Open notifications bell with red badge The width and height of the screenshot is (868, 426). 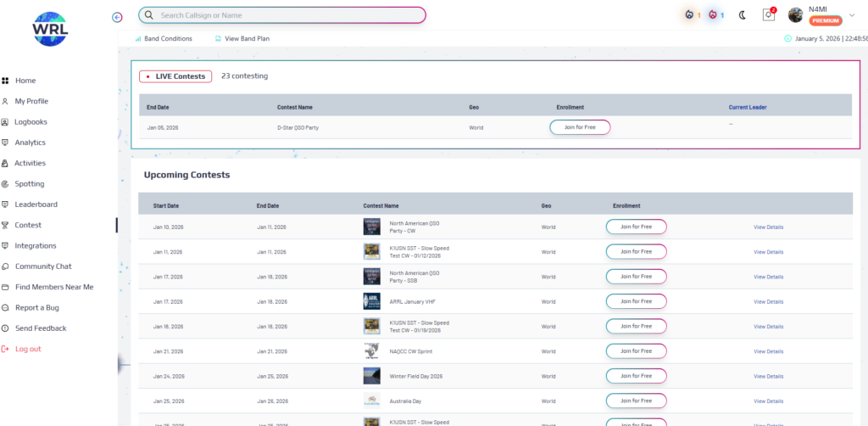pyautogui.click(x=769, y=14)
